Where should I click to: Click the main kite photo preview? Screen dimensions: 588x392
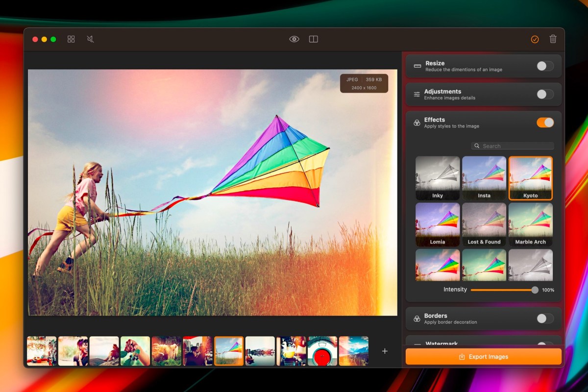point(212,192)
